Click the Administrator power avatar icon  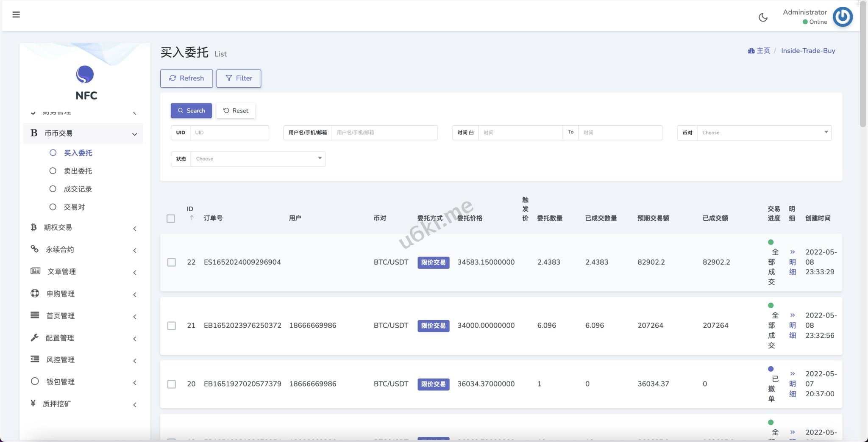pos(843,17)
